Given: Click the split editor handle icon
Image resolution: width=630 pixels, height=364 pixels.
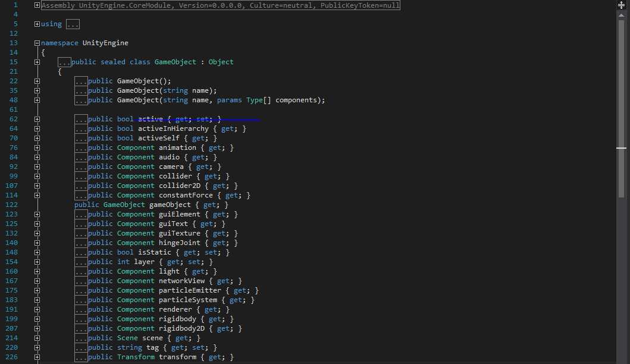Looking at the screenshot, I should coord(621,5).
